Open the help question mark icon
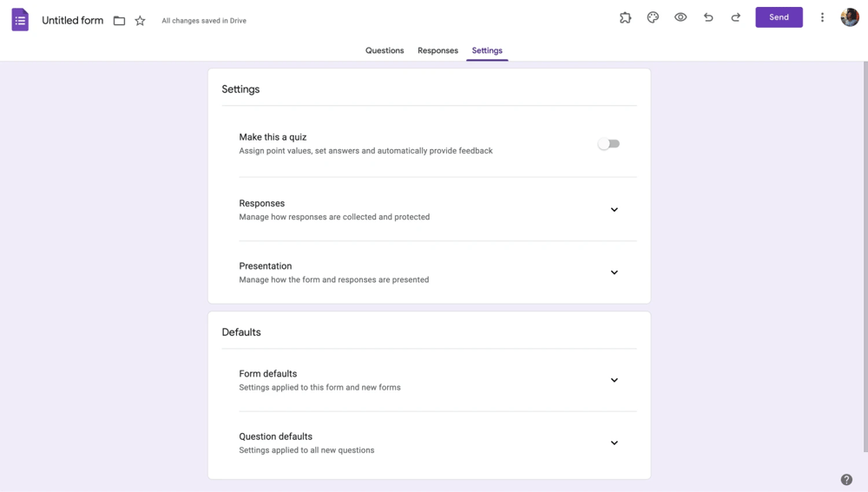868x492 pixels. (x=846, y=480)
